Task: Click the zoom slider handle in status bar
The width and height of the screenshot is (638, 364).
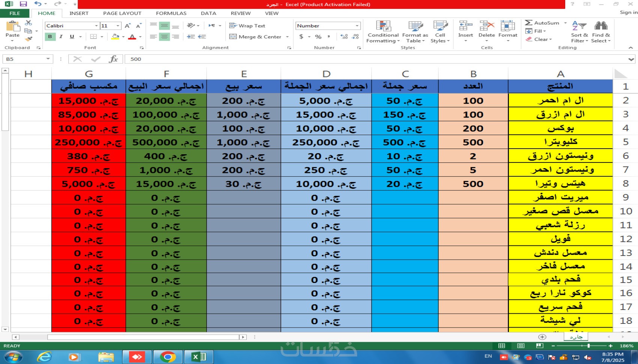Action: [588, 346]
